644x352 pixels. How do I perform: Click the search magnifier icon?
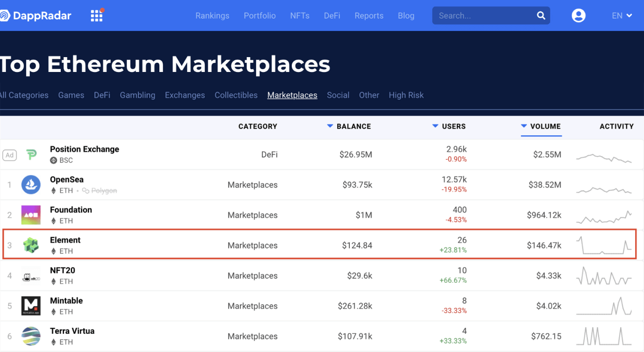point(541,15)
